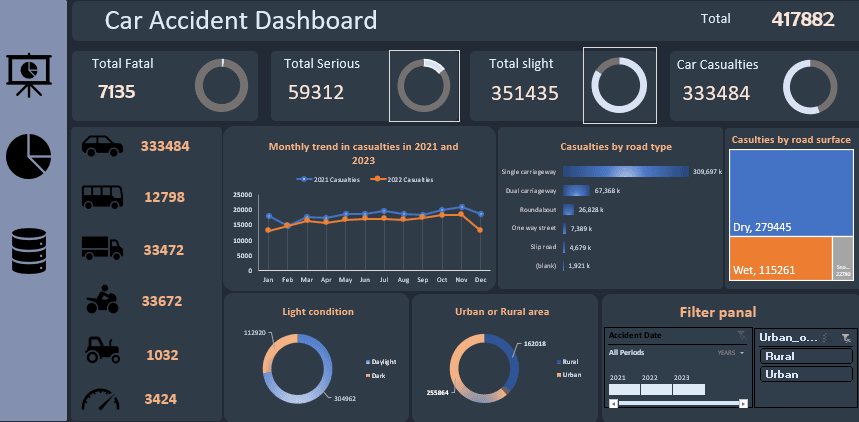Click the 'All Periods' label
This screenshot has width=859, height=422.
click(626, 352)
